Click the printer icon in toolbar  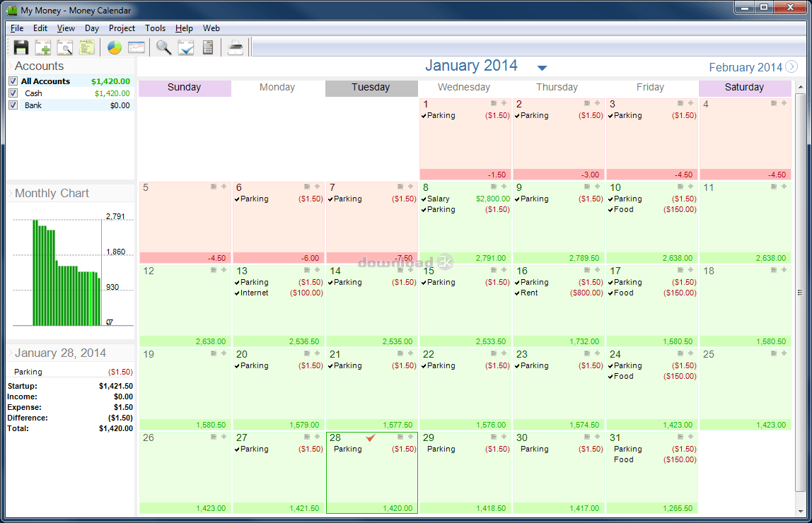tap(236, 47)
